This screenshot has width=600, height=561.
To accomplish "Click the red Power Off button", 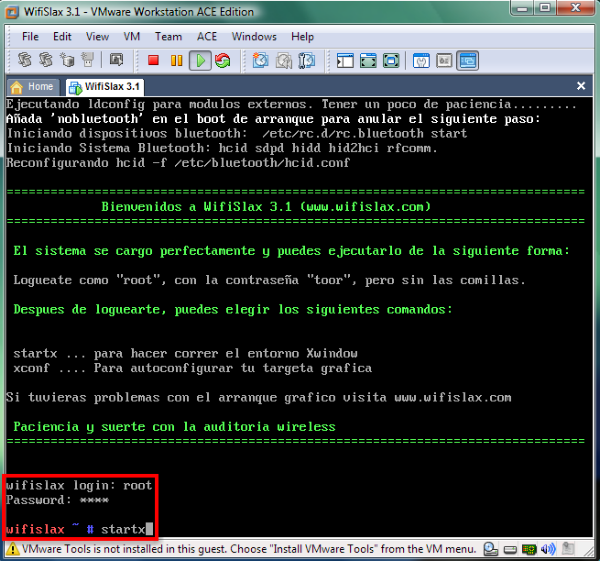I will pyautogui.click(x=153, y=61).
